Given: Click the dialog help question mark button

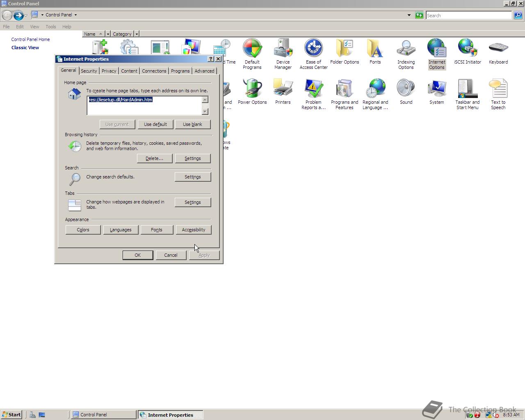Looking at the screenshot, I should point(211,59).
